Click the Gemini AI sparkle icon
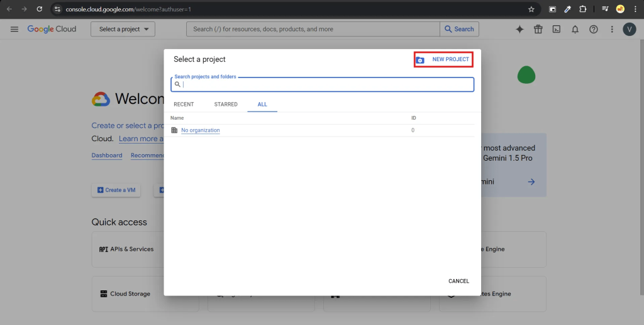This screenshot has height=325, width=644. pyautogui.click(x=519, y=29)
